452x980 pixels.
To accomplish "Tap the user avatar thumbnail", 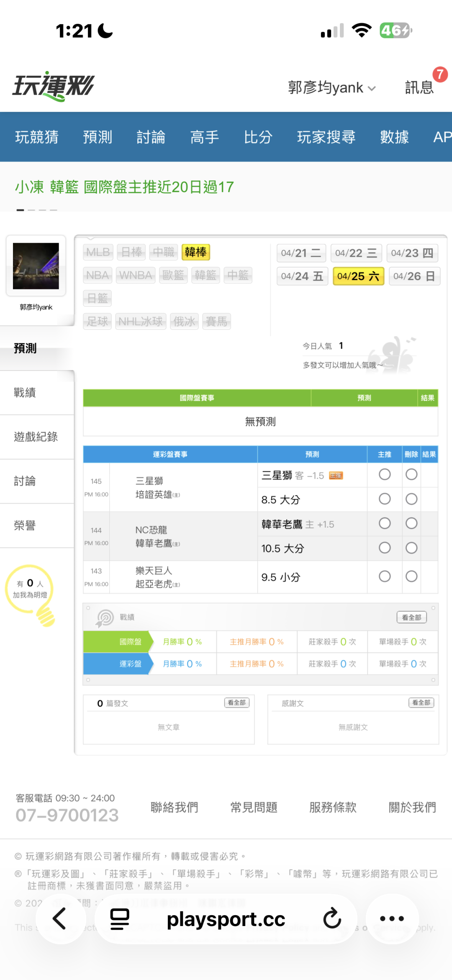I will click(36, 266).
